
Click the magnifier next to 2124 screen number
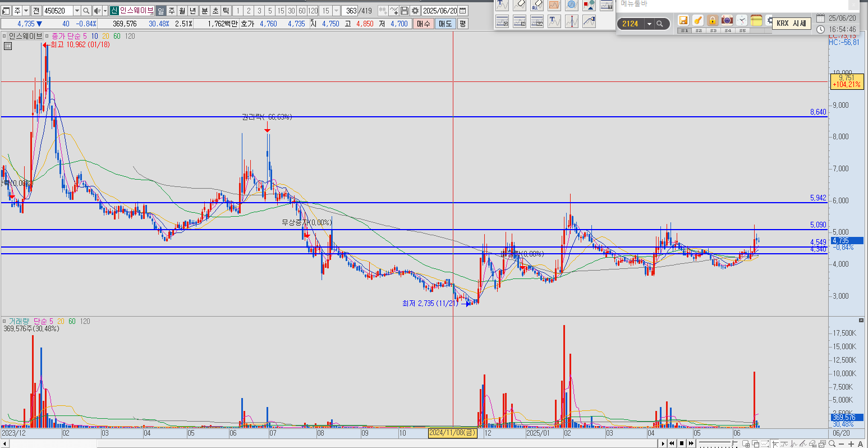(x=660, y=24)
